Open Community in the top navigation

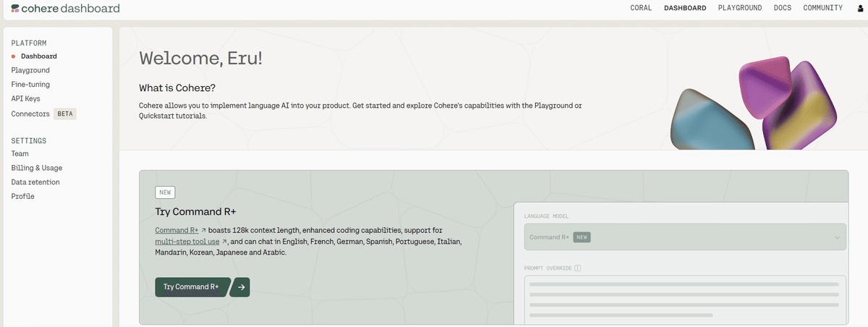pyautogui.click(x=822, y=8)
